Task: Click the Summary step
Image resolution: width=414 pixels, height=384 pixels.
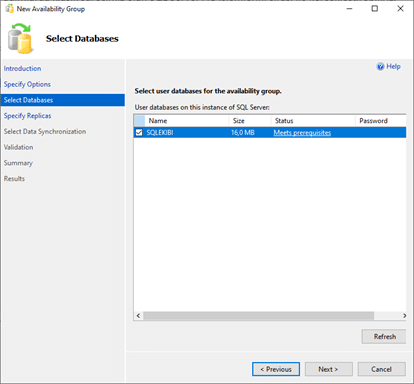Action: coord(18,163)
